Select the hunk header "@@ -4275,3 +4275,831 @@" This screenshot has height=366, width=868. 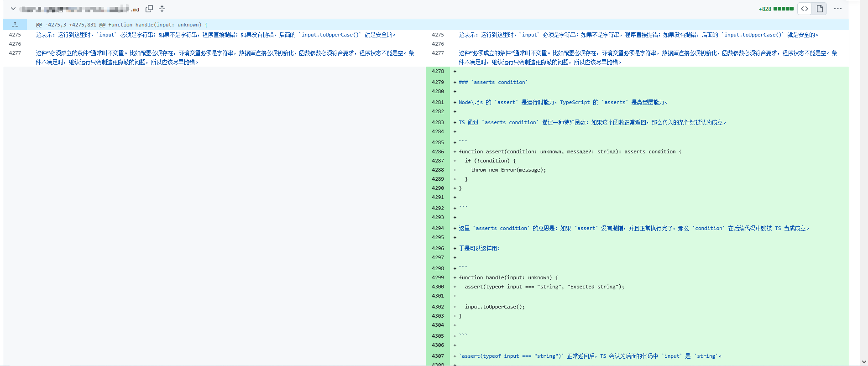71,25
